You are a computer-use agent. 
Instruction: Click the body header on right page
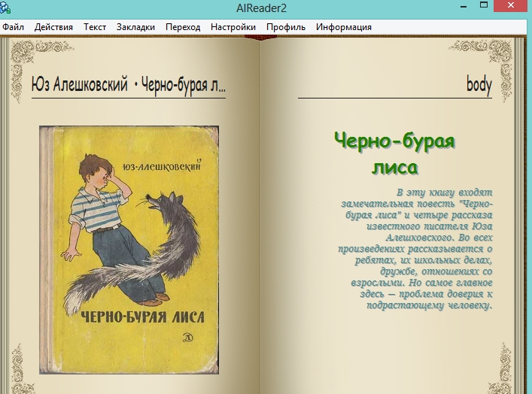coord(479,85)
